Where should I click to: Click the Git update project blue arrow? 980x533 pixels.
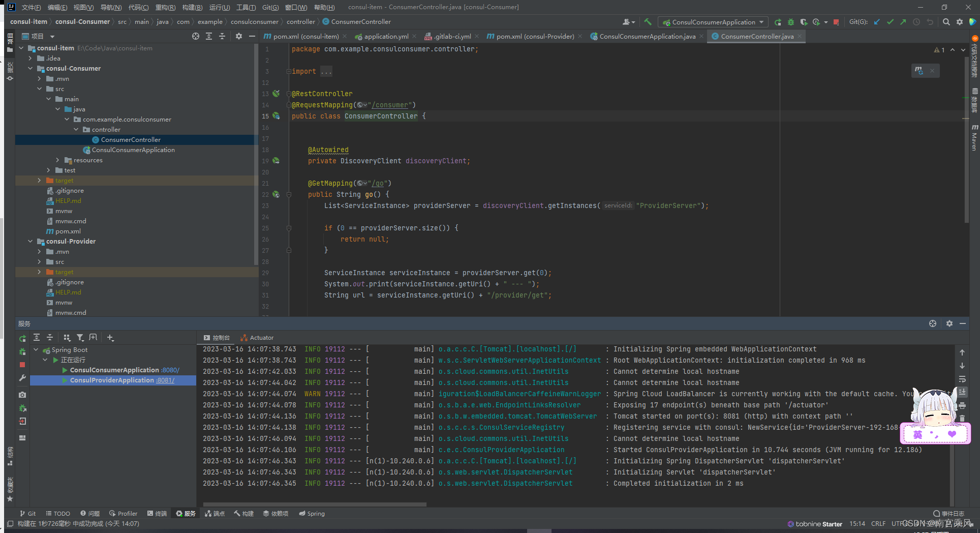click(x=877, y=22)
